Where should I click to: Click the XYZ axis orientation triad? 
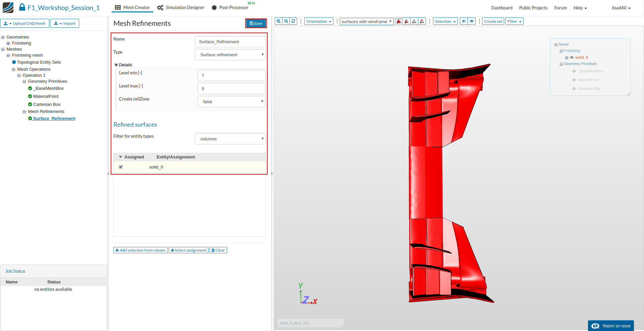pyautogui.click(x=308, y=294)
